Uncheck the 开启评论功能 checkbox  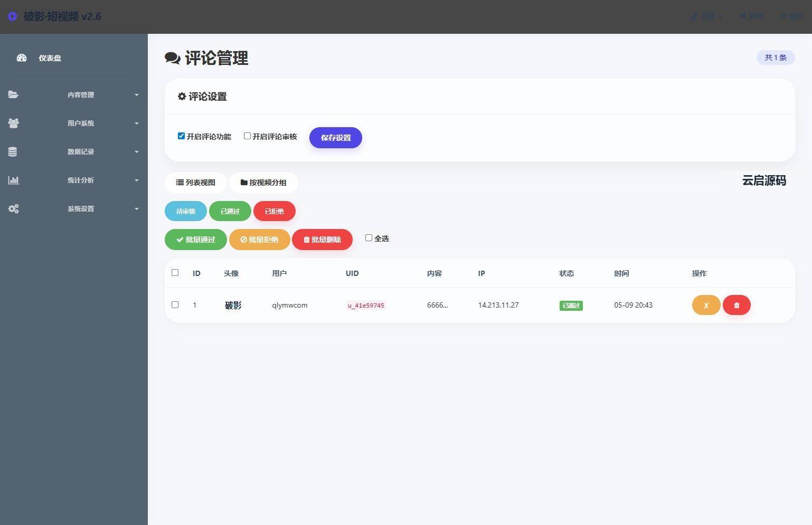click(x=181, y=136)
